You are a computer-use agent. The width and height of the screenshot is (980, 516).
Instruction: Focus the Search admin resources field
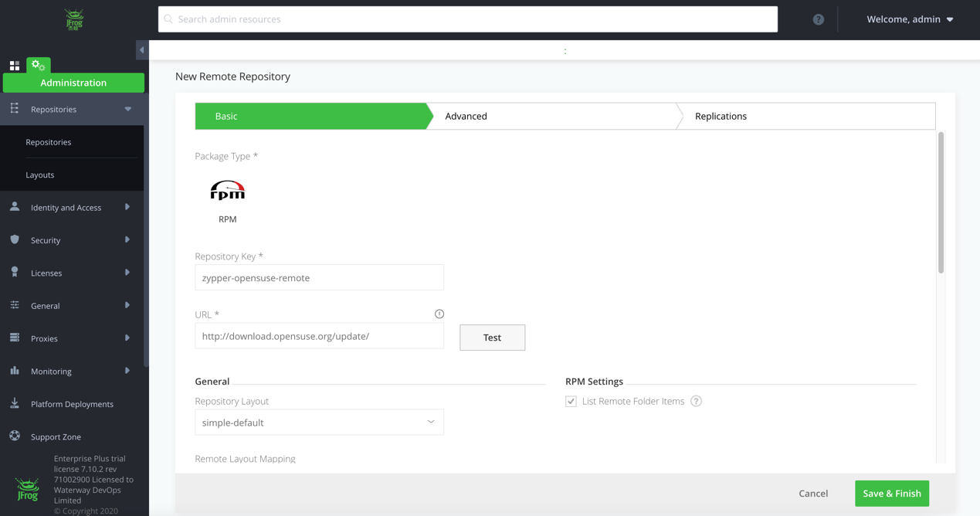468,19
